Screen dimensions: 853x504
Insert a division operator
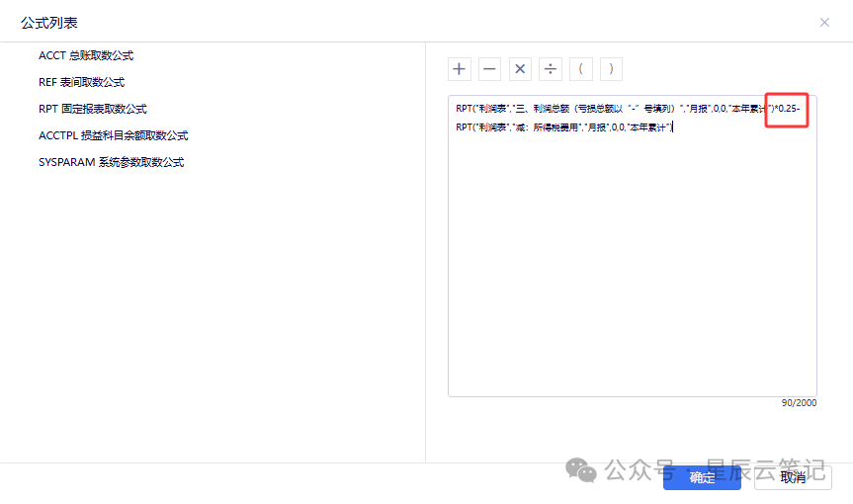pos(551,69)
